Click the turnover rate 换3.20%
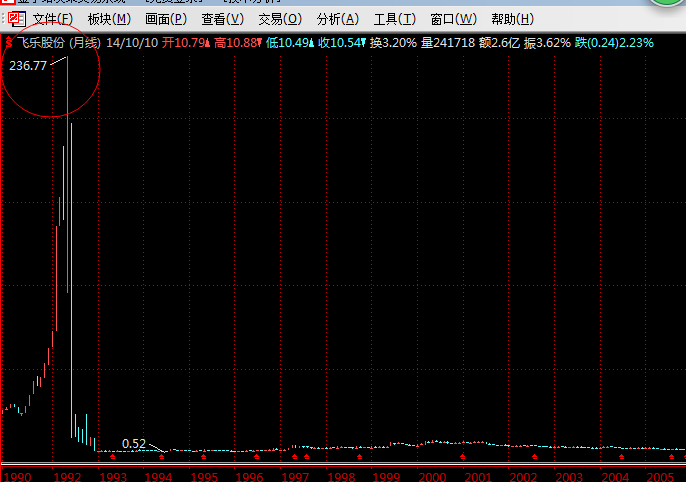 [x=393, y=43]
